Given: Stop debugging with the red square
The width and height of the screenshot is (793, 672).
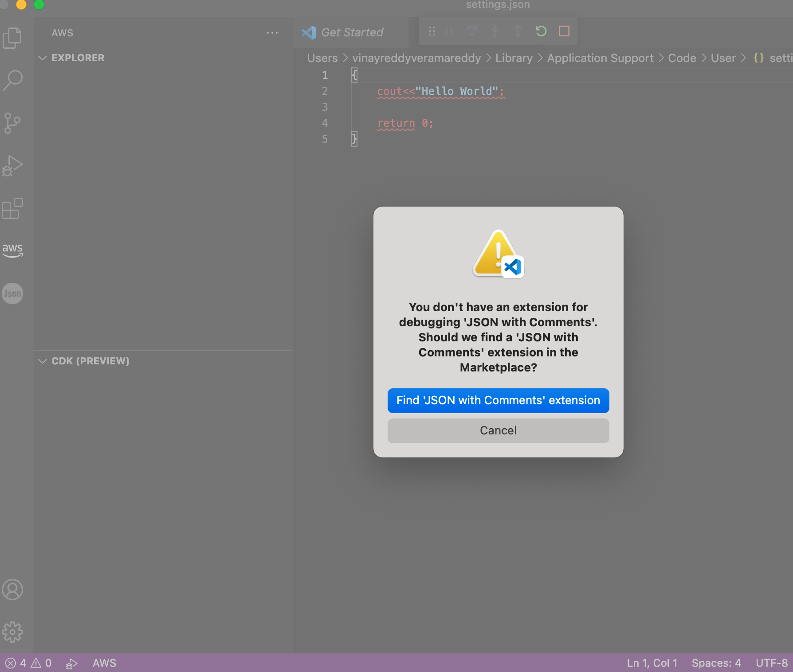Looking at the screenshot, I should [x=564, y=31].
